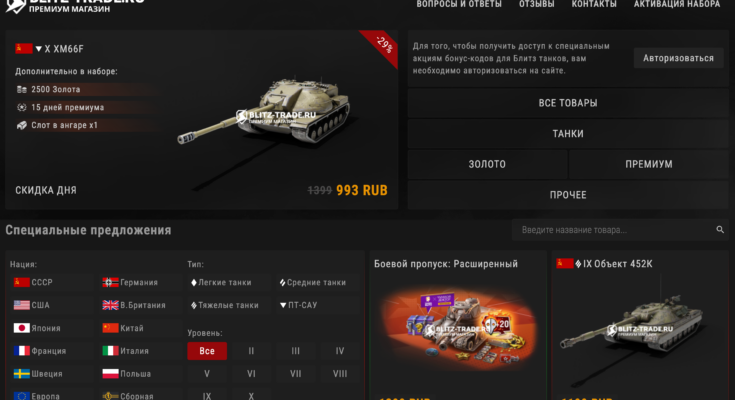The width and height of the screenshot is (735, 400).
Task: Switch to the ТАНКИ category
Action: point(568,134)
